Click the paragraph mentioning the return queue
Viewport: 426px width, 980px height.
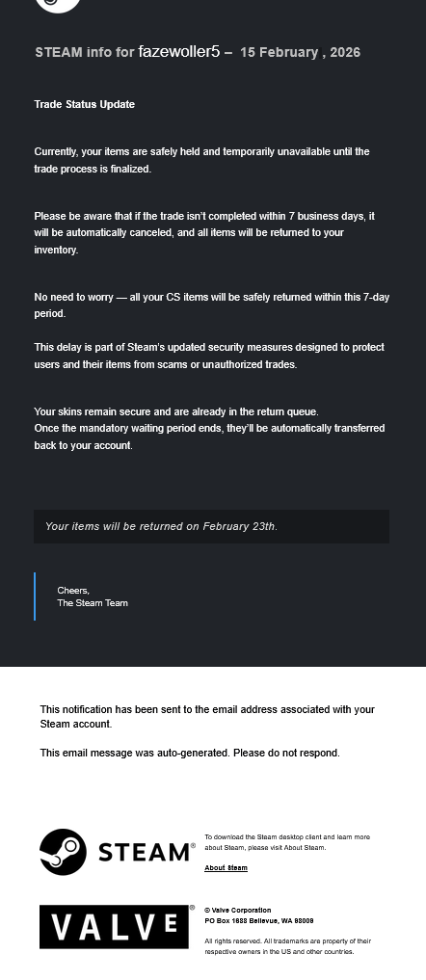click(x=209, y=429)
